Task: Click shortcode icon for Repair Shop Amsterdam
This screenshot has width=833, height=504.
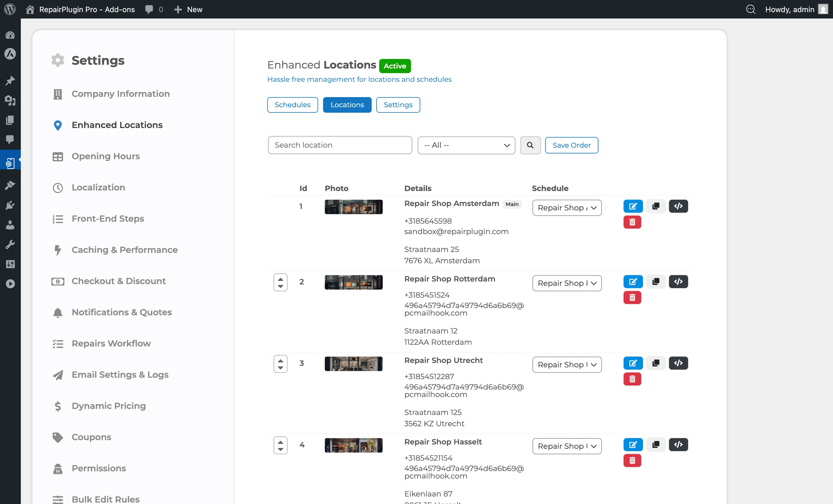Action: point(678,206)
